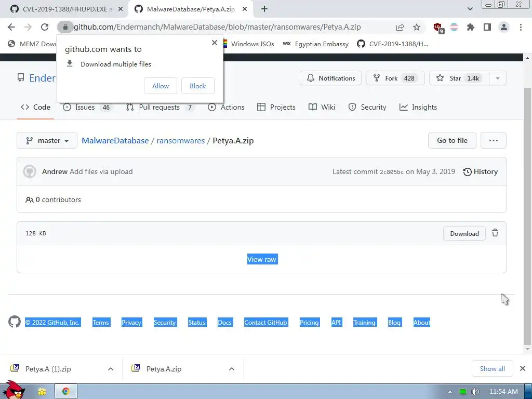Open the Actions tab
The width and height of the screenshot is (532, 399).
tap(226, 107)
